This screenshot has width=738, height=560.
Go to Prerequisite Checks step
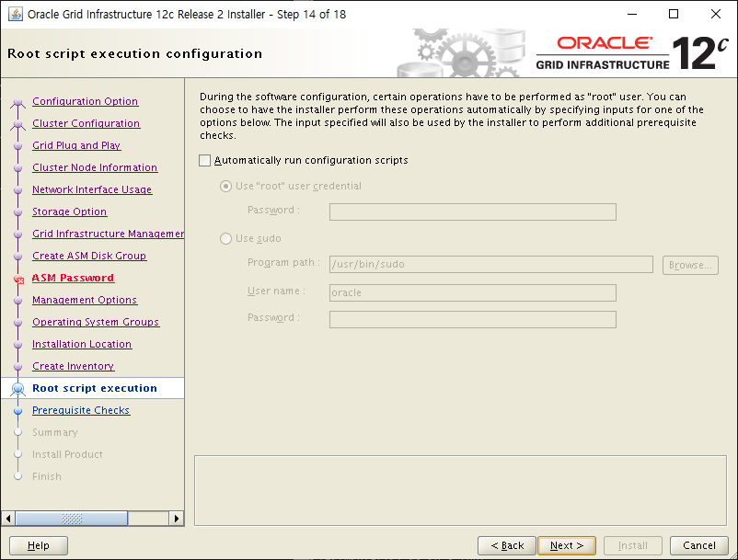pyautogui.click(x=81, y=410)
